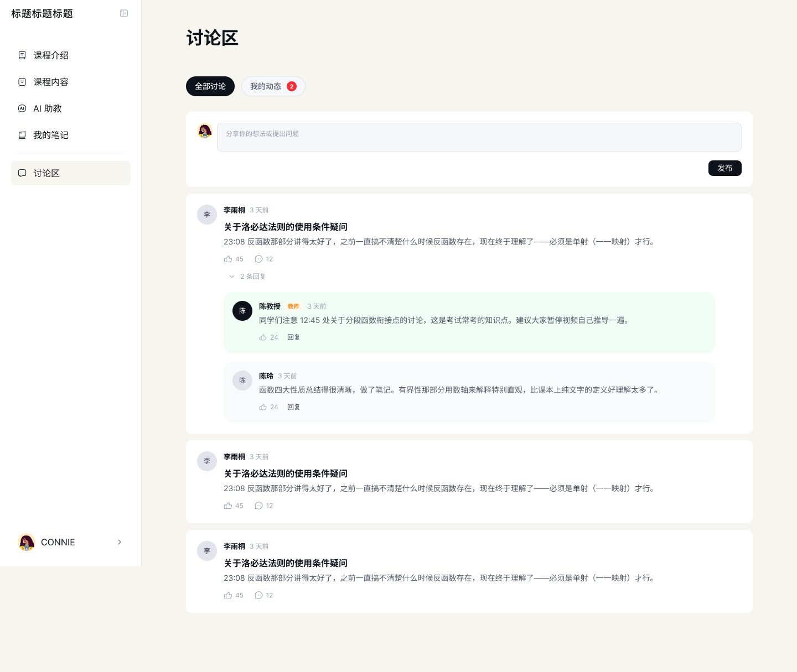797x672 pixels.
Task: Expand CONNIE's profile options chevron
Action: (x=120, y=542)
